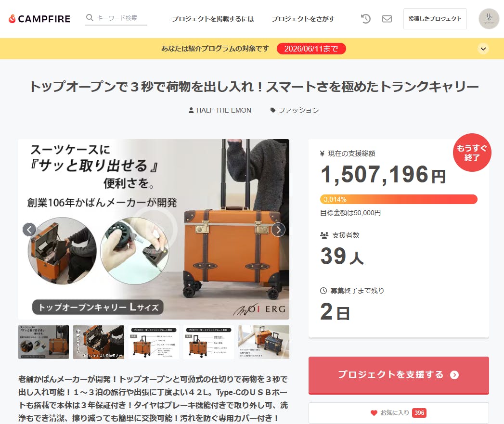
Task: Show the next slide in image carousel
Action: [x=278, y=230]
